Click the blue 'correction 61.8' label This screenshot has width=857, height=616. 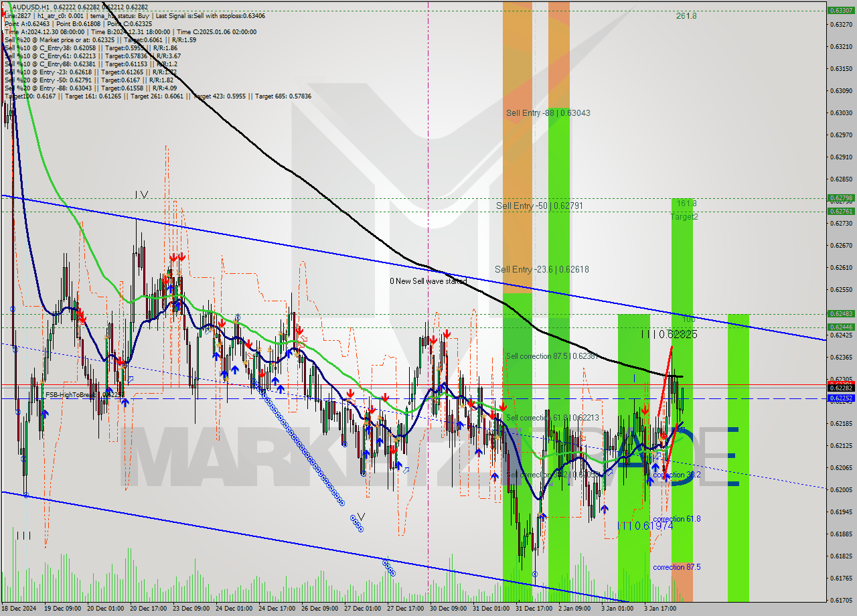[676, 519]
